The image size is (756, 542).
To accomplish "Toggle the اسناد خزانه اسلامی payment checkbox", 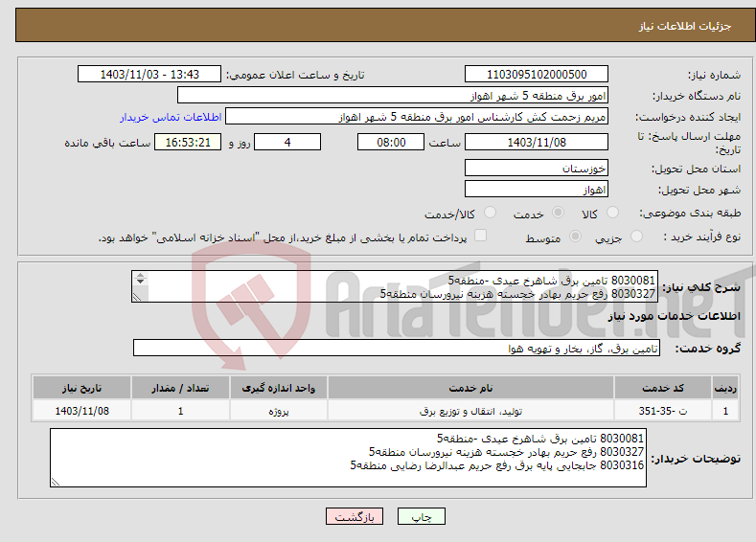I will (480, 236).
